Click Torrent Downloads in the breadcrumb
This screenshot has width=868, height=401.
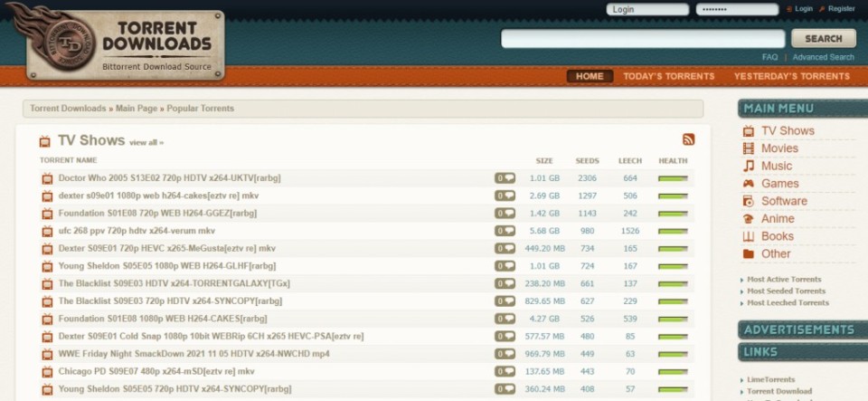point(68,109)
